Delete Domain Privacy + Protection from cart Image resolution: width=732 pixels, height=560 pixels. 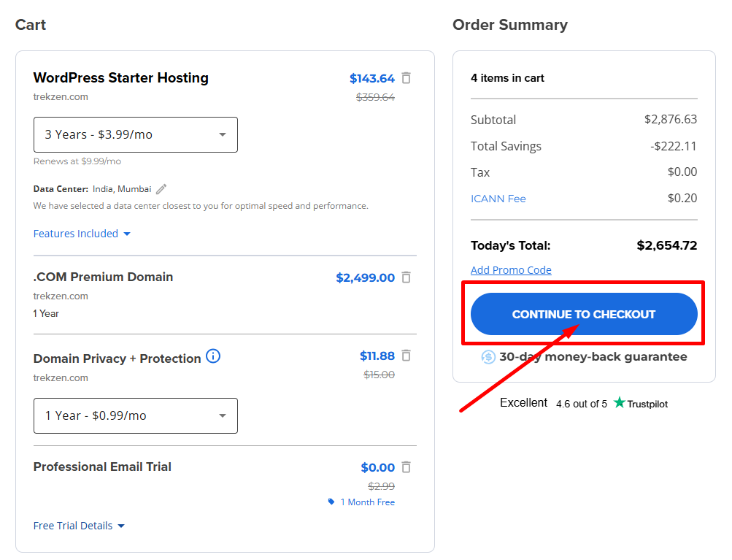[407, 356]
